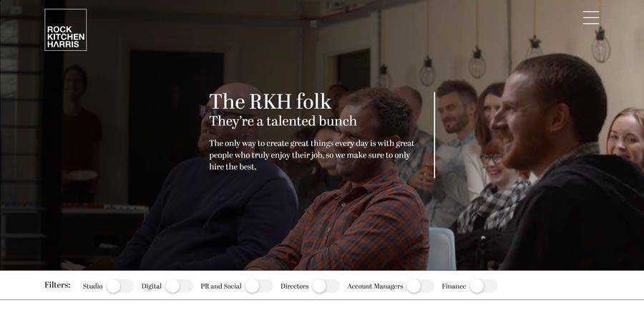Screen dimensions: 644x318
Task: Click They're a talented bunch subheading
Action: pyautogui.click(x=283, y=121)
